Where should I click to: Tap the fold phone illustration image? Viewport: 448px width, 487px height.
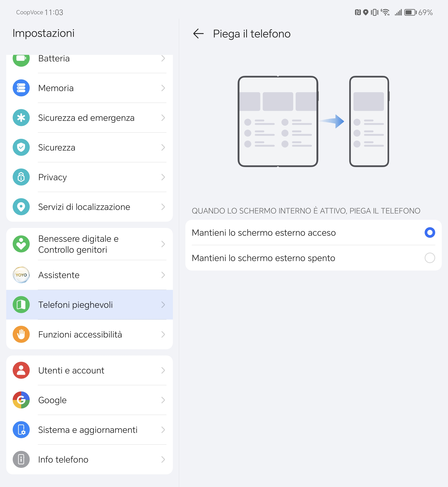click(313, 121)
